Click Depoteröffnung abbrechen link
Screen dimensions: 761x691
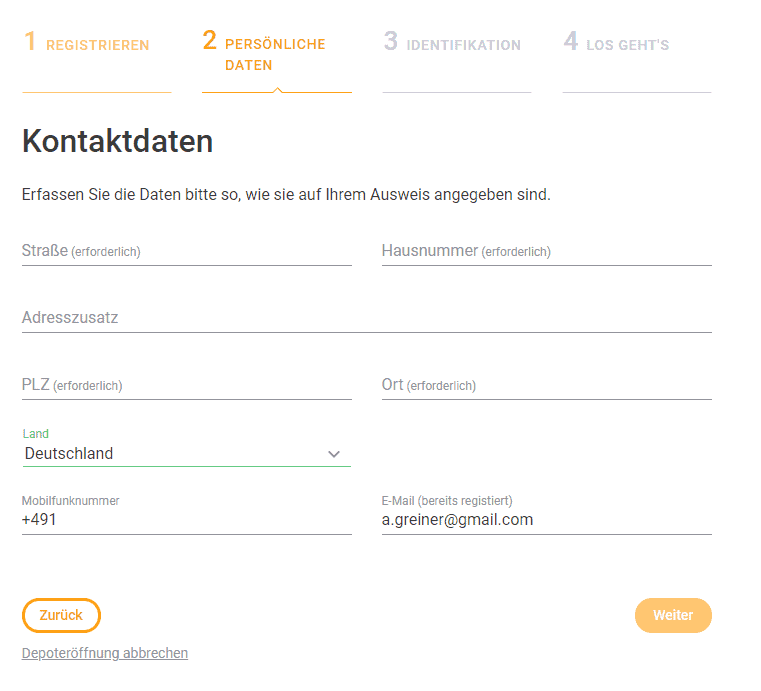click(105, 653)
